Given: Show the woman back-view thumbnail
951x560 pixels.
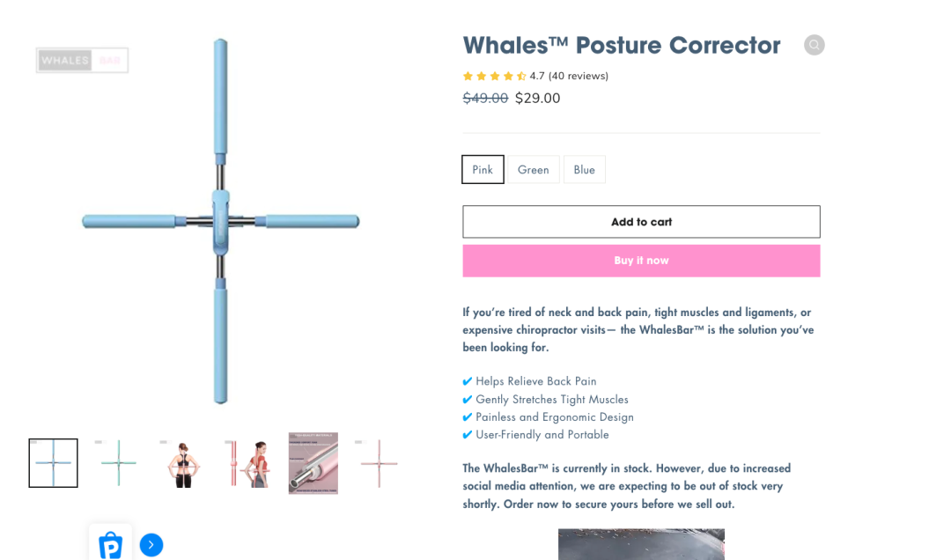Looking at the screenshot, I should (x=183, y=463).
